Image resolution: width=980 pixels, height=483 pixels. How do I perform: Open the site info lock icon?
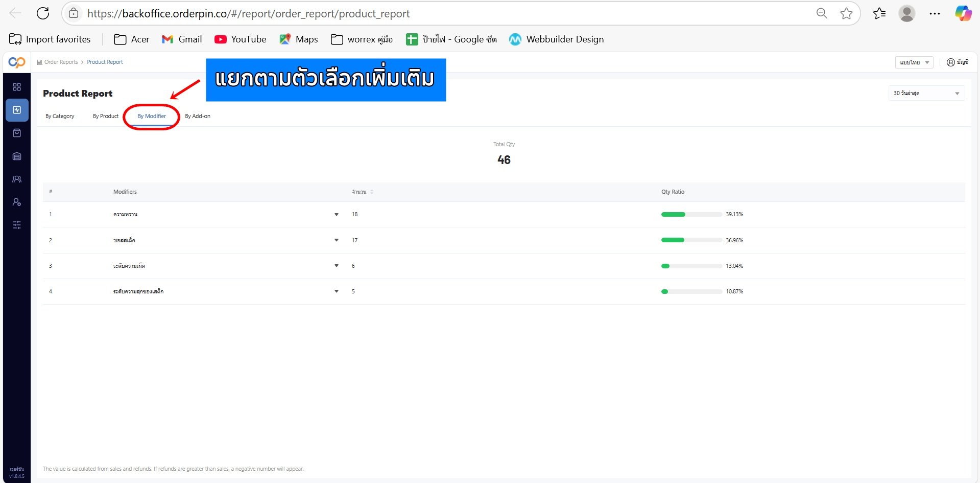click(x=74, y=13)
